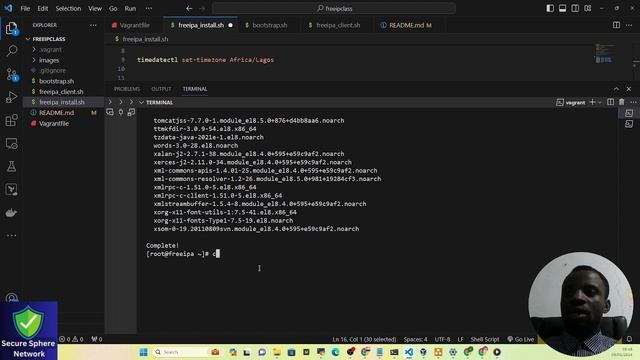Open Vagrantfile in explorer

click(53, 123)
